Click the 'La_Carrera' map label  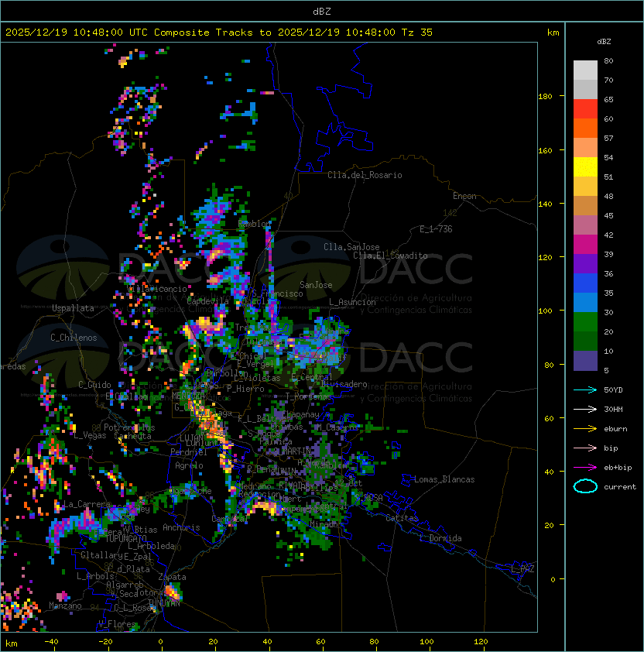(87, 504)
